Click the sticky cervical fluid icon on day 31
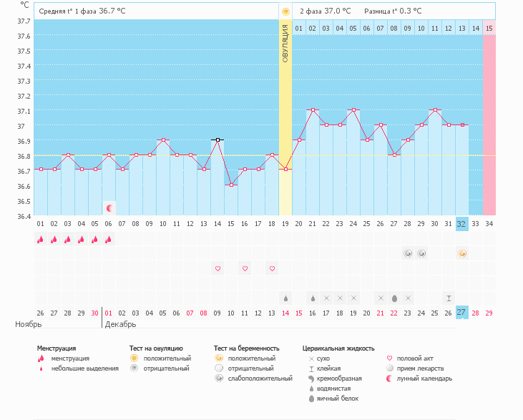 449,298
